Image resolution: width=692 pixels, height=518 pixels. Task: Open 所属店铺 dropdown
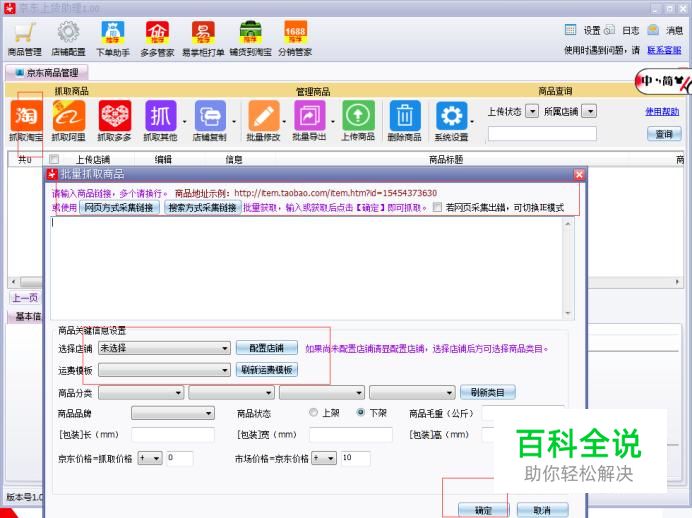(x=589, y=111)
